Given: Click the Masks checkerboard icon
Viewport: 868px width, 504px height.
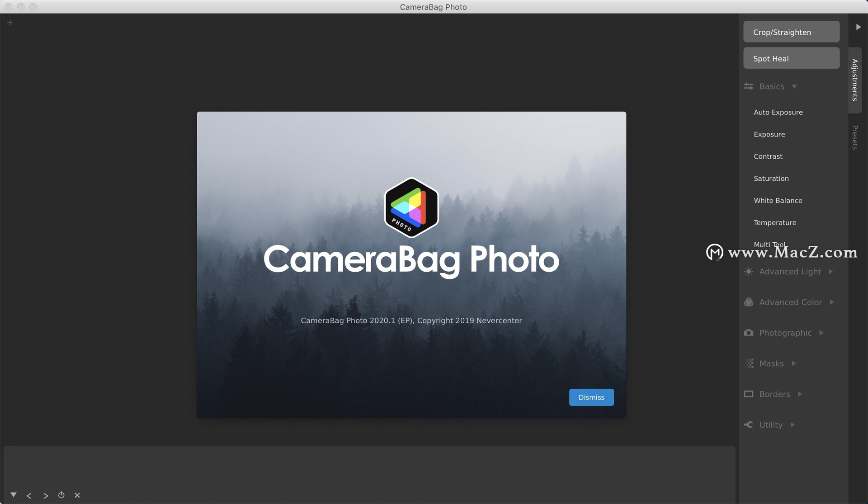Looking at the screenshot, I should [x=749, y=363].
